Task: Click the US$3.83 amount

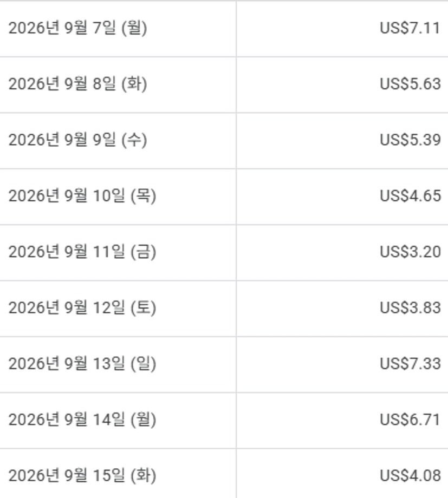Action: pyautogui.click(x=410, y=308)
